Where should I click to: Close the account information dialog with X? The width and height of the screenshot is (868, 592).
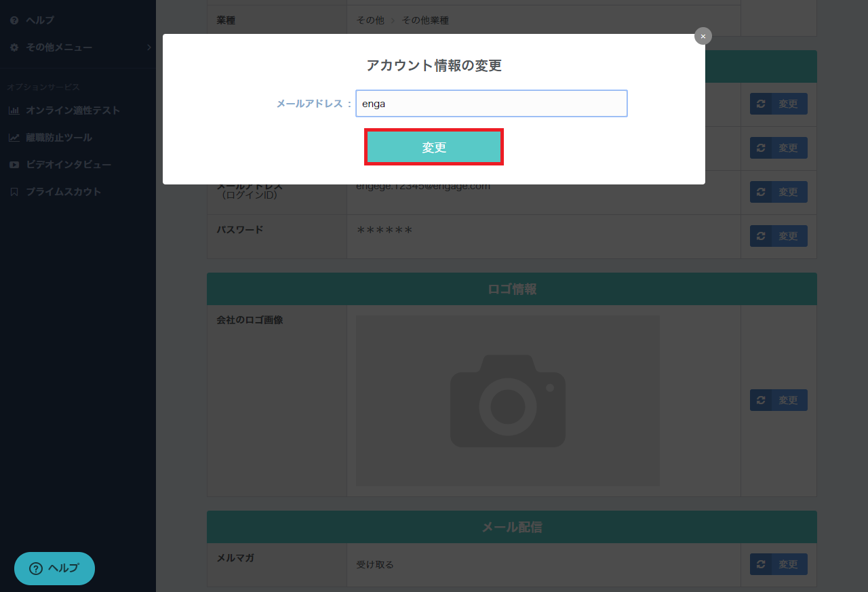tap(703, 36)
